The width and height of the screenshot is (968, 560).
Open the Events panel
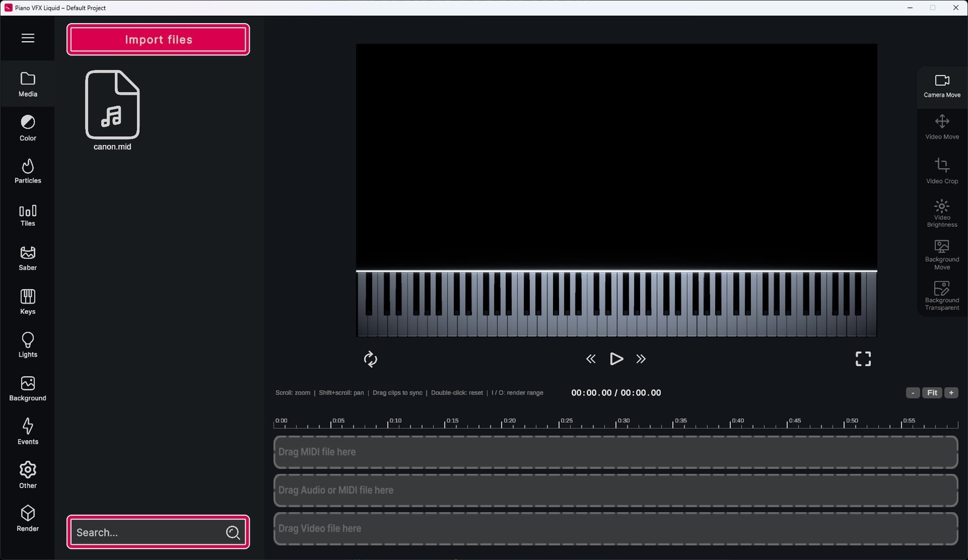tap(28, 432)
